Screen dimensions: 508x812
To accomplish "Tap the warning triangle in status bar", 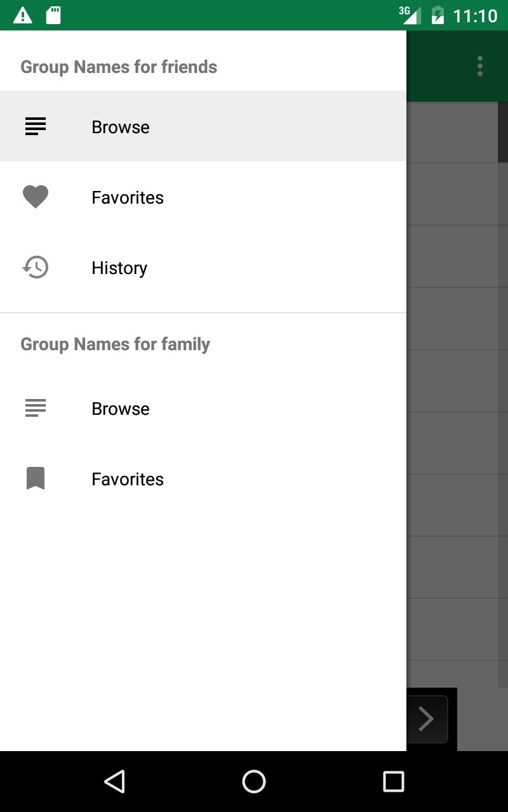I will 23,15.
